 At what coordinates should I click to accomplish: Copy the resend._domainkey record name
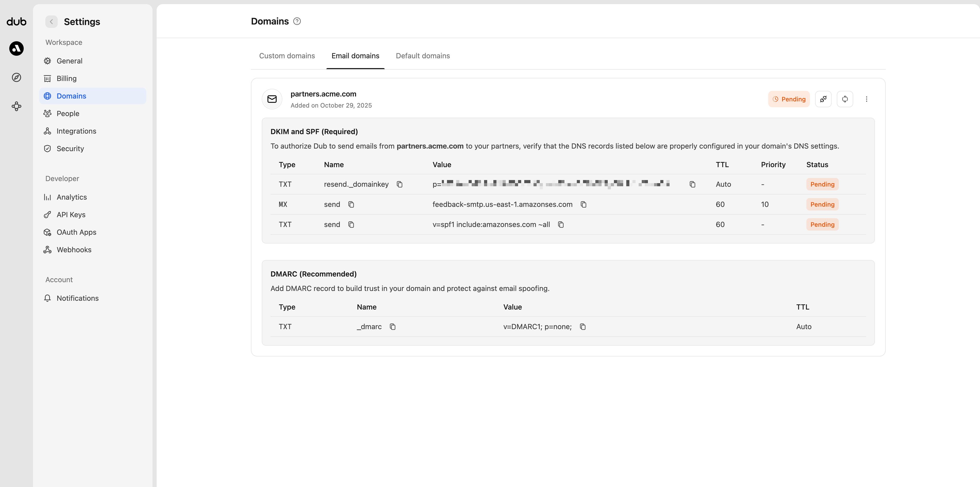(x=400, y=184)
